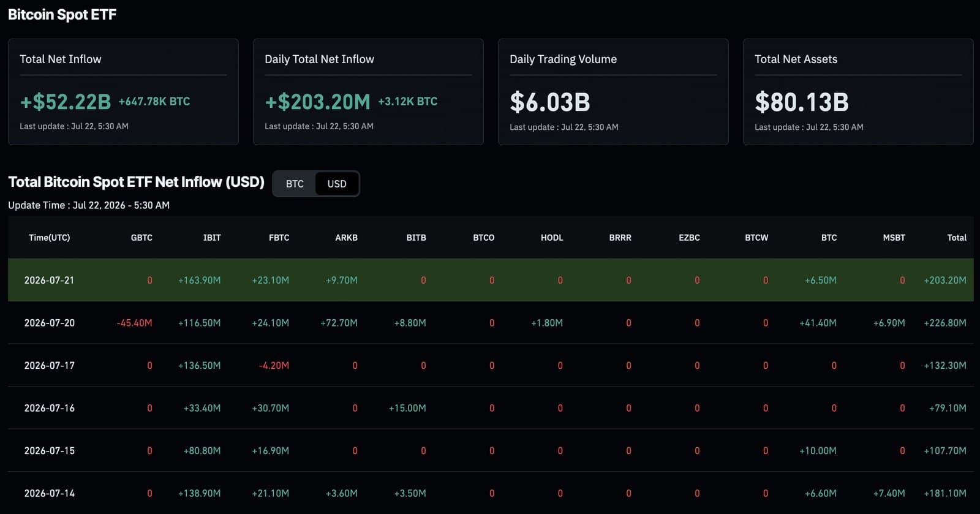Click the +226.80M total value
The width and height of the screenshot is (980, 514).
pos(945,323)
